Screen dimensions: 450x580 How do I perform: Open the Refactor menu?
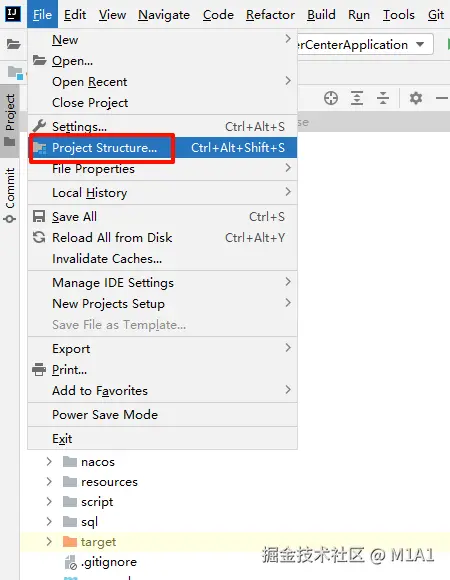[x=270, y=15]
